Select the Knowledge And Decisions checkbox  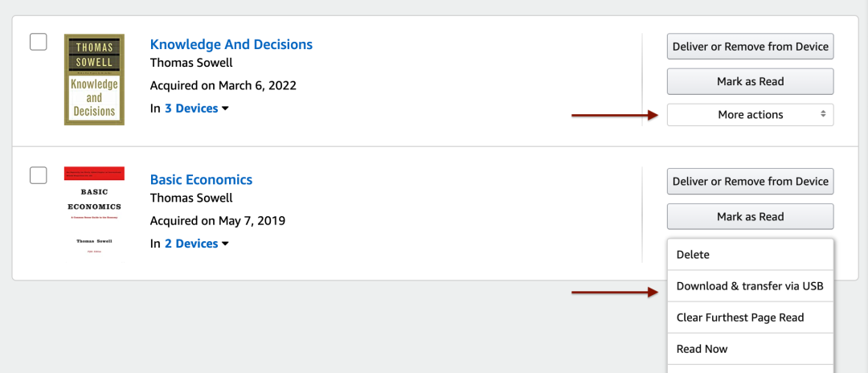[x=39, y=42]
